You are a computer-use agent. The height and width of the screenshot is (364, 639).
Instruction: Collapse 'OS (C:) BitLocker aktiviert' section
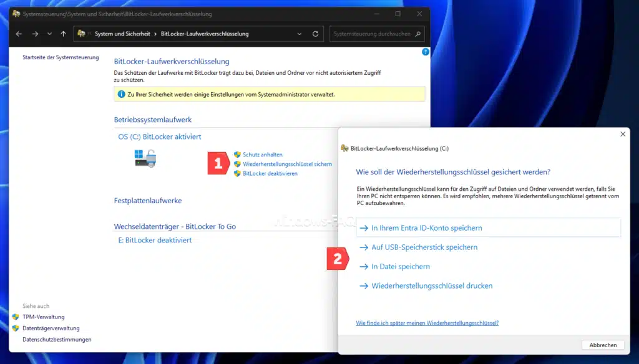[x=159, y=136]
